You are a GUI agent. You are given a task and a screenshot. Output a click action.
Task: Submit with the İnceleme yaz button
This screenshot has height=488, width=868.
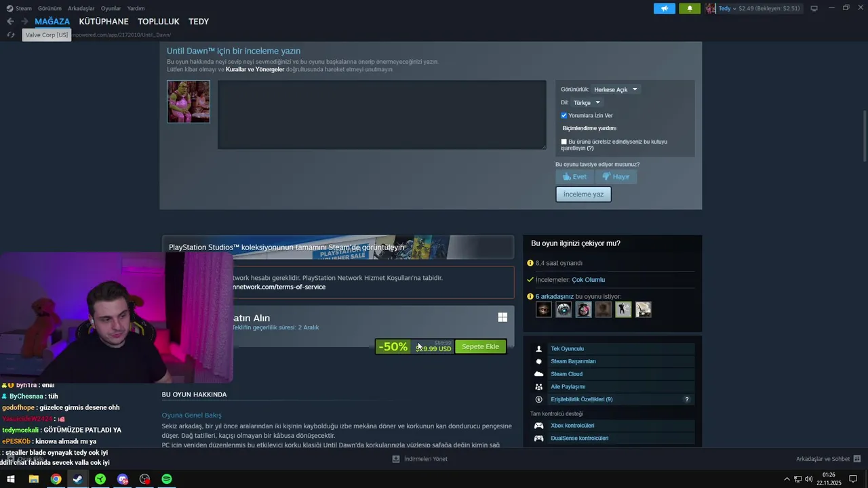[583, 194]
